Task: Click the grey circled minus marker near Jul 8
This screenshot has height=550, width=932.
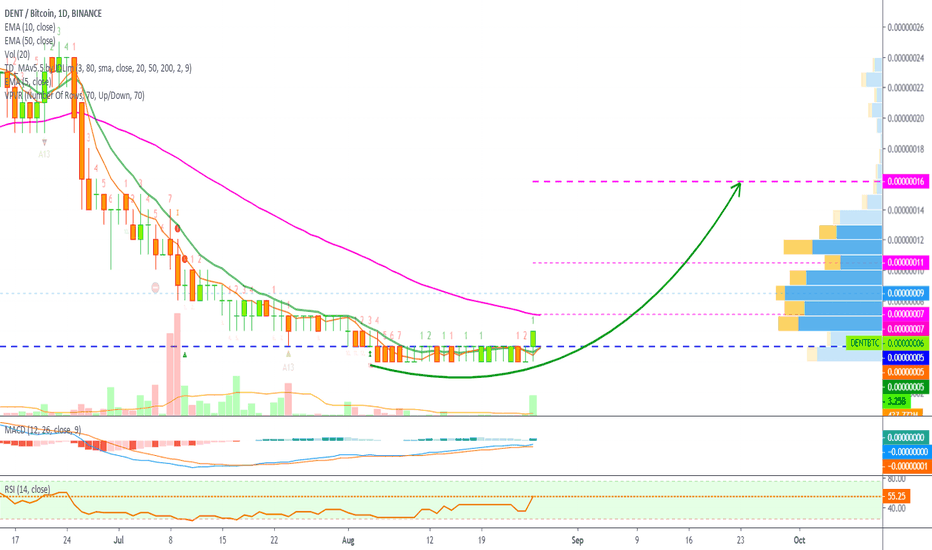Action: click(x=156, y=288)
